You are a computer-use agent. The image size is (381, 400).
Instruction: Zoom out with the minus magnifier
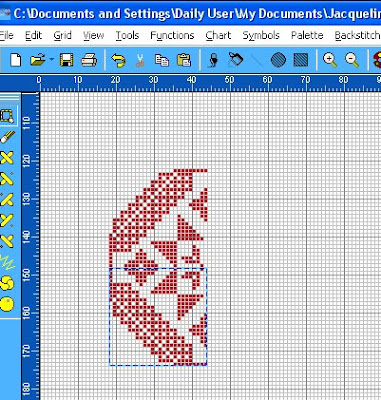[x=352, y=60]
